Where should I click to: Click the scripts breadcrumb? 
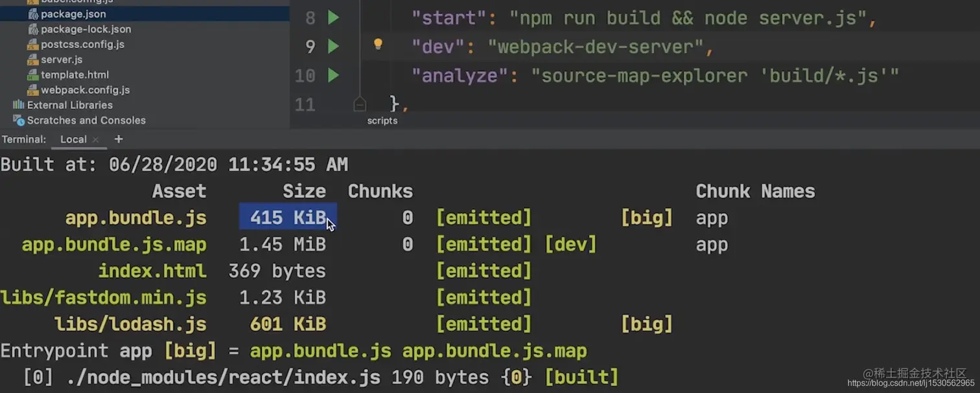click(382, 120)
